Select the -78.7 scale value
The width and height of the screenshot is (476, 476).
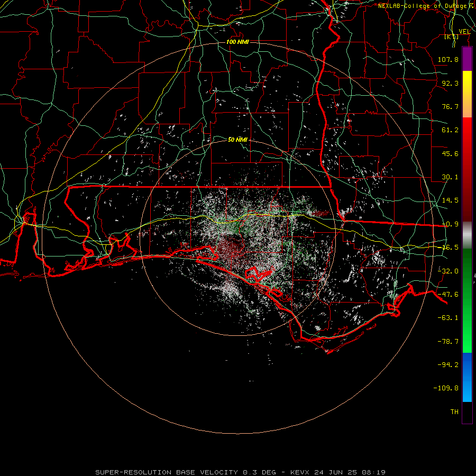tap(448, 342)
